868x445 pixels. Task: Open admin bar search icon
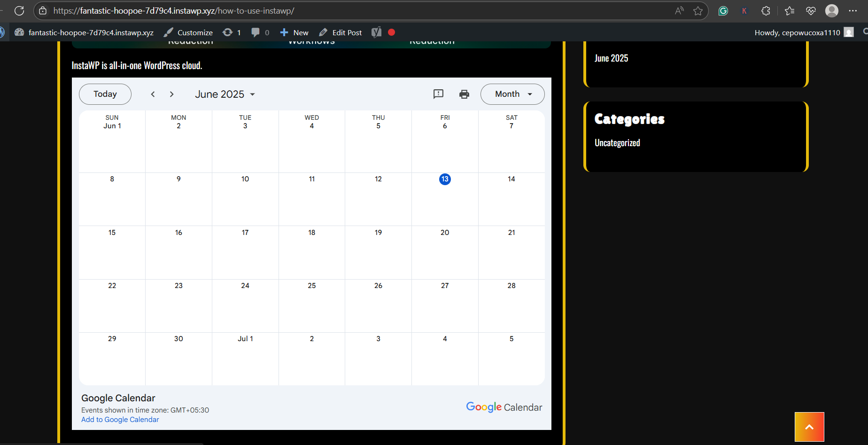tap(865, 32)
